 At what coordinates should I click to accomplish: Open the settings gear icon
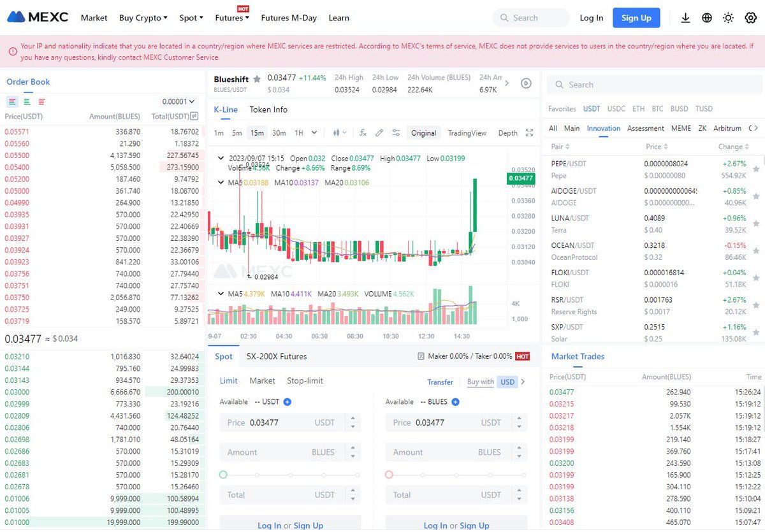[750, 18]
